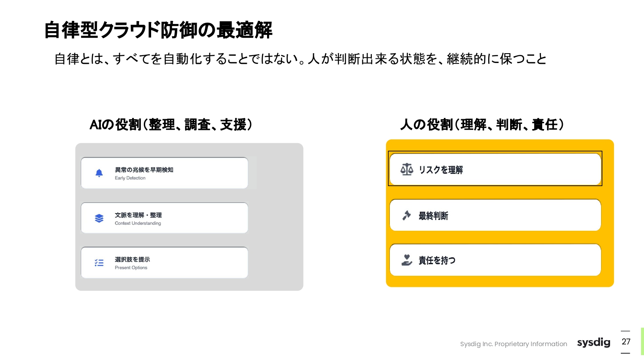Click the page number 27

coord(626,342)
